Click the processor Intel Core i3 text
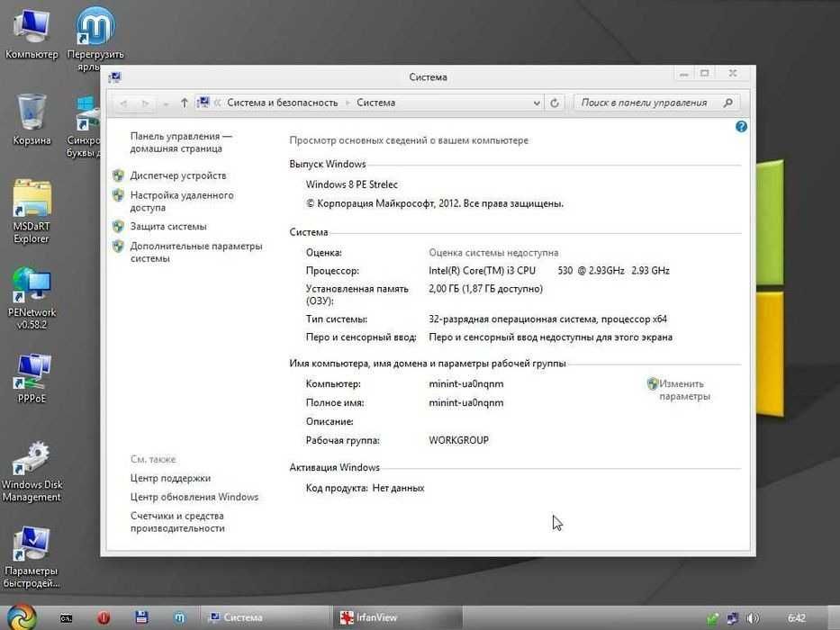This screenshot has width=840, height=630. pyautogui.click(x=549, y=271)
